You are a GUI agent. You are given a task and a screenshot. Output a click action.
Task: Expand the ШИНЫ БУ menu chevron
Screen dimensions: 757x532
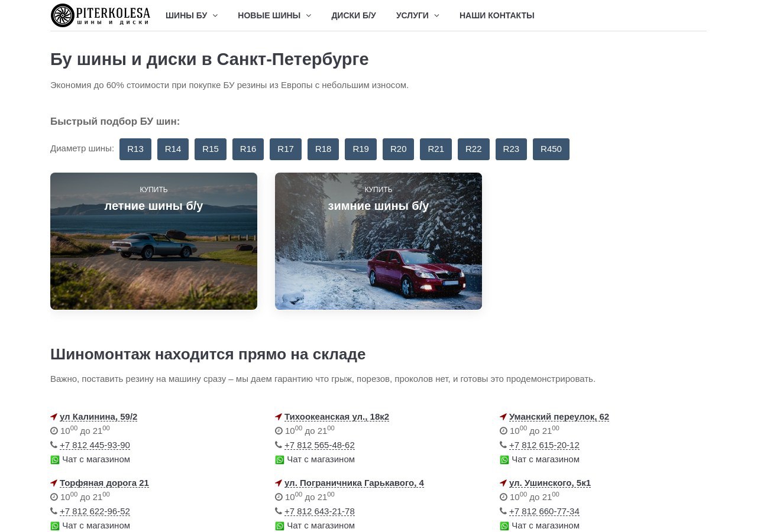point(215,16)
